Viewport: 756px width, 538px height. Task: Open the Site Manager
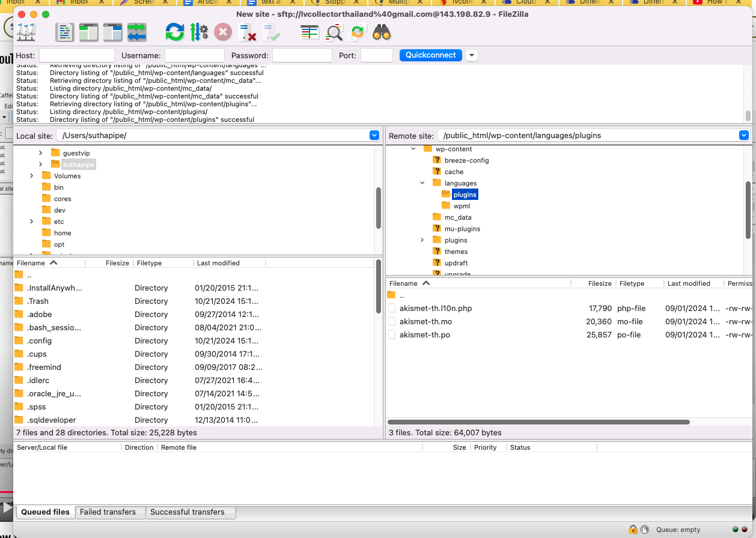pos(26,32)
